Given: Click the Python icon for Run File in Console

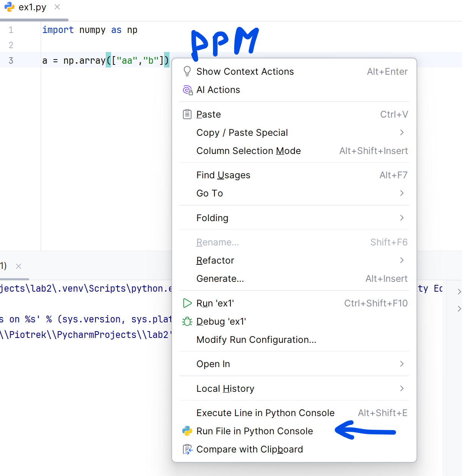Looking at the screenshot, I should point(187,431).
